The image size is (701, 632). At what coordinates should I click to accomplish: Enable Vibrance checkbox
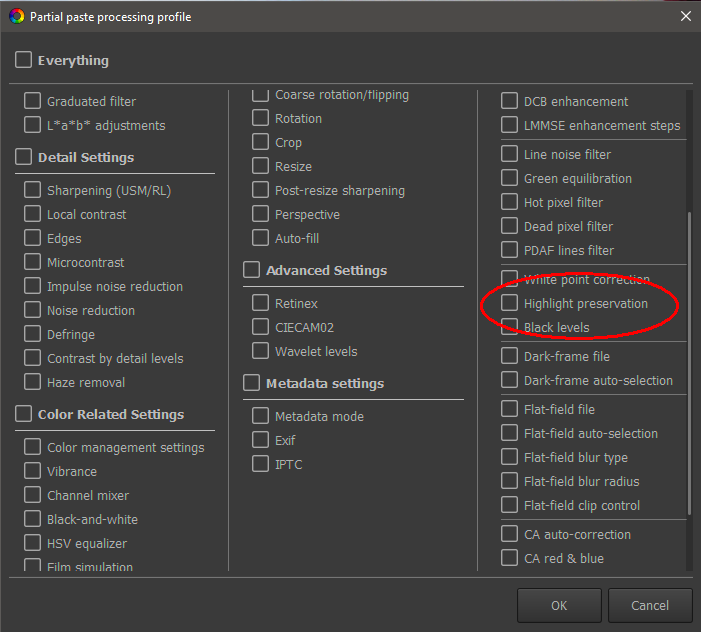click(32, 471)
